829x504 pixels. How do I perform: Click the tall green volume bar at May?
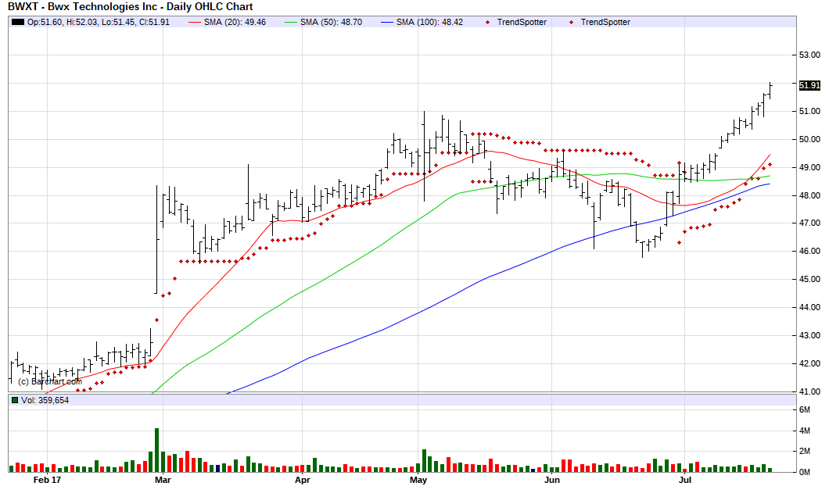pyautogui.click(x=424, y=461)
